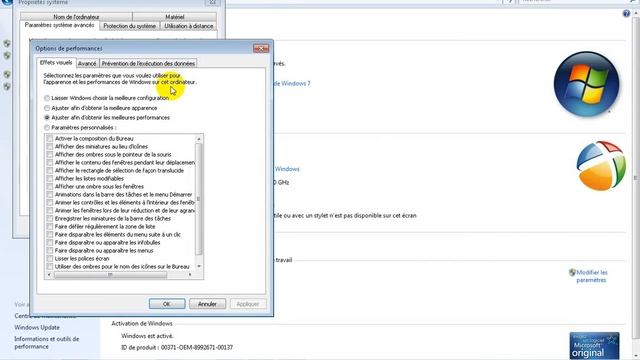Screen dimensions: 640x360
Task: Click the scroll down arrow of effects list
Action: pos(199,266)
